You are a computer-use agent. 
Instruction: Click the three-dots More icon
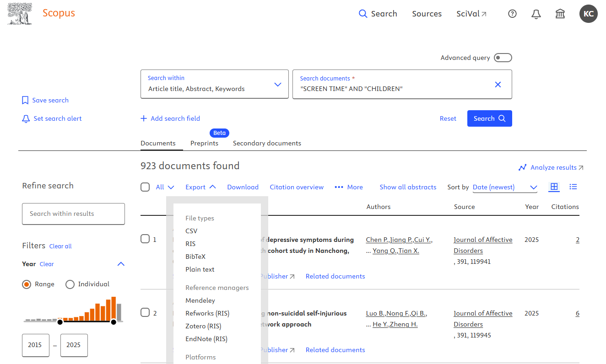(x=339, y=187)
